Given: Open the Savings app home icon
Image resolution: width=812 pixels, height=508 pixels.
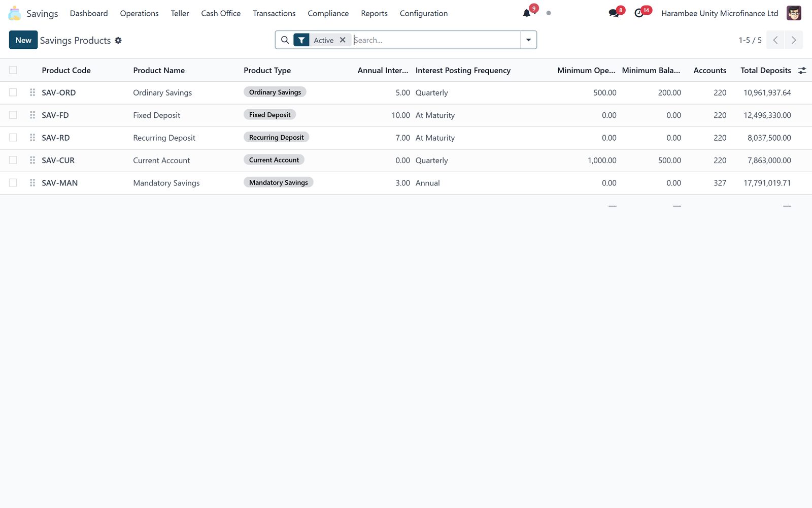Looking at the screenshot, I should click(x=15, y=13).
